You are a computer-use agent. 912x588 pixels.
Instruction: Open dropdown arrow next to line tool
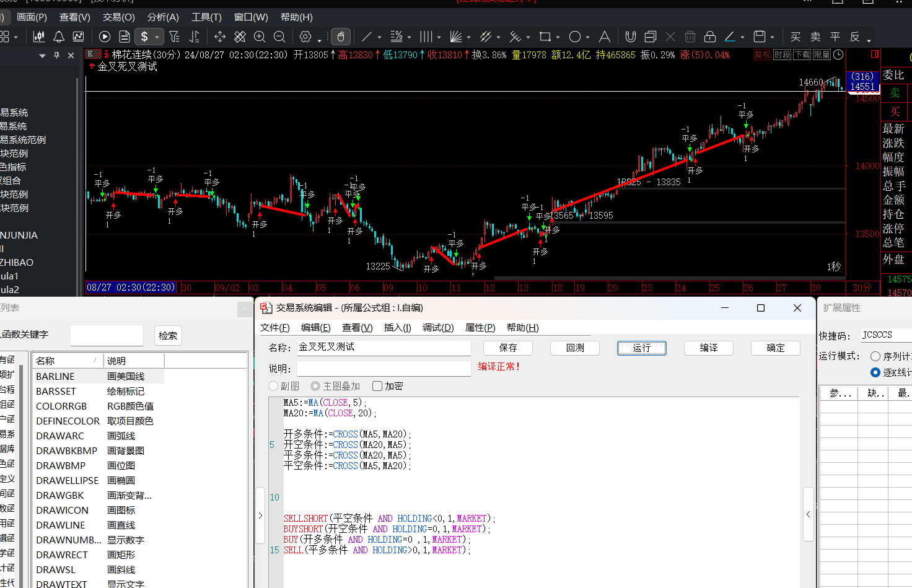380,37
